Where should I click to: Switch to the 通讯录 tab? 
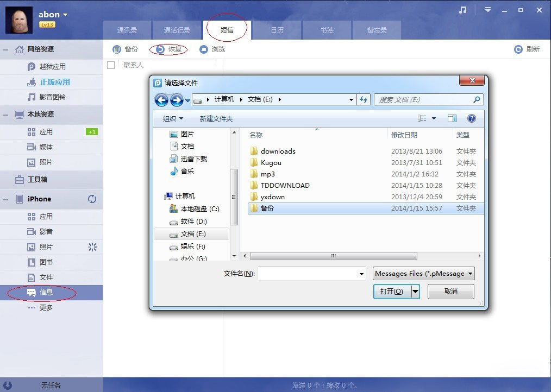pos(127,30)
